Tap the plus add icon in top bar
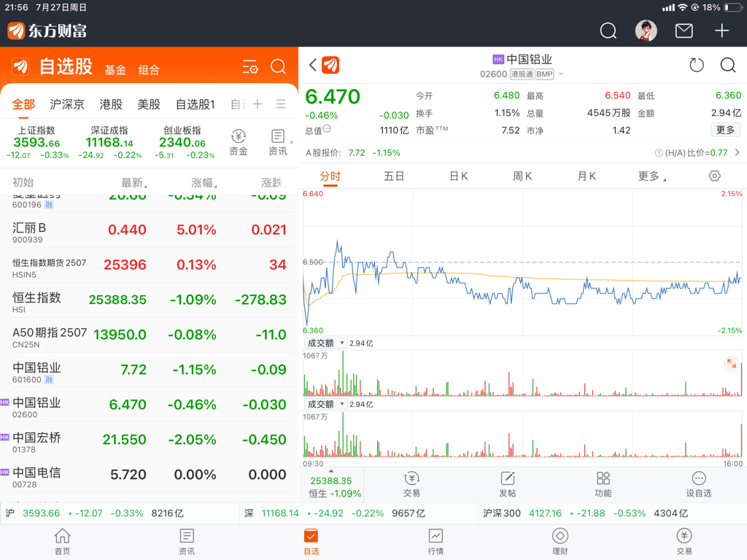Screen dimensions: 747x560 (721, 31)
